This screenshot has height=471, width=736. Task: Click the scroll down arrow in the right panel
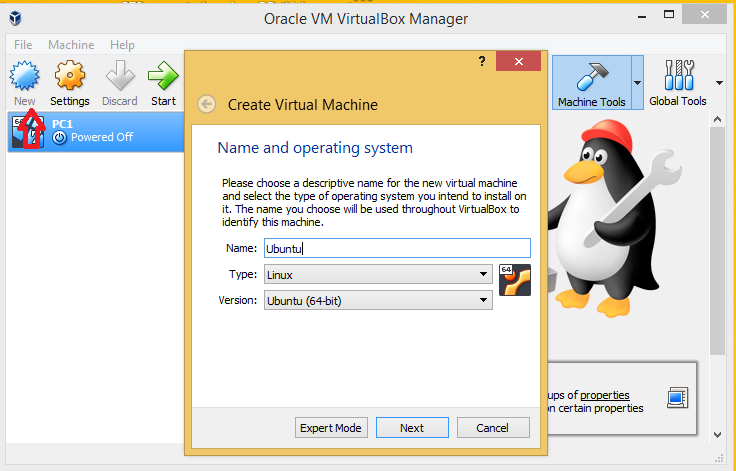(717, 435)
